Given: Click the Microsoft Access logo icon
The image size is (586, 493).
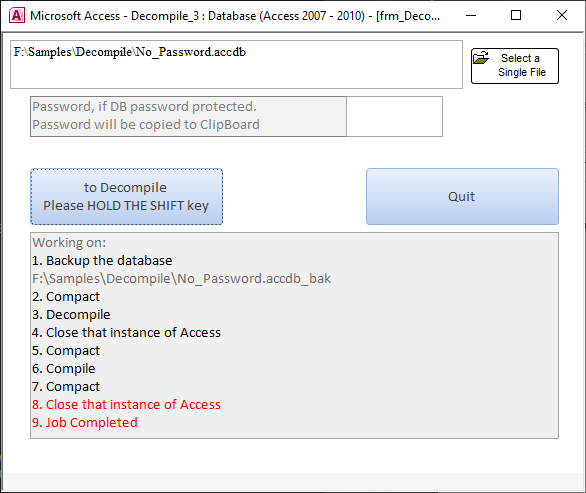Looking at the screenshot, I should pyautogui.click(x=17, y=15).
